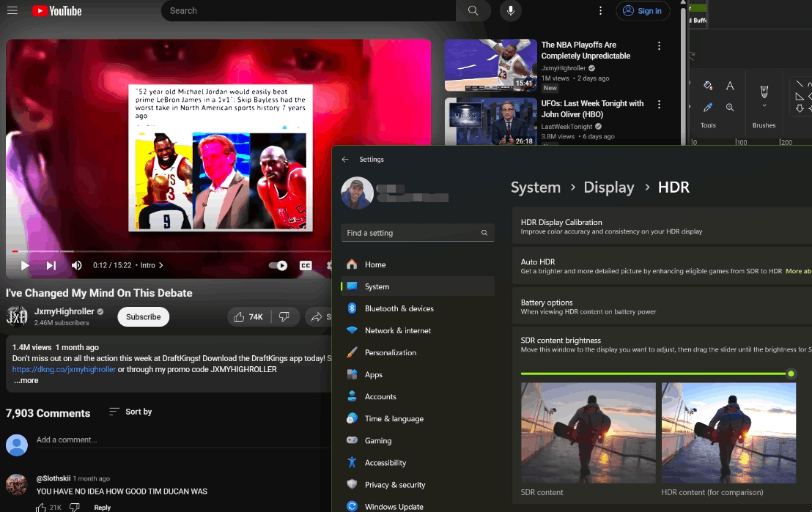Sign in to YouTube

pos(643,10)
